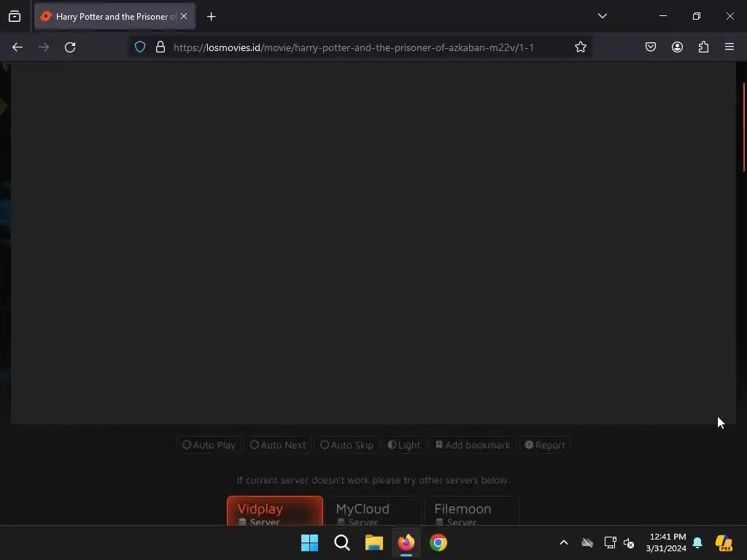Reload the current page
Screen dimensions: 747x560
70,47
